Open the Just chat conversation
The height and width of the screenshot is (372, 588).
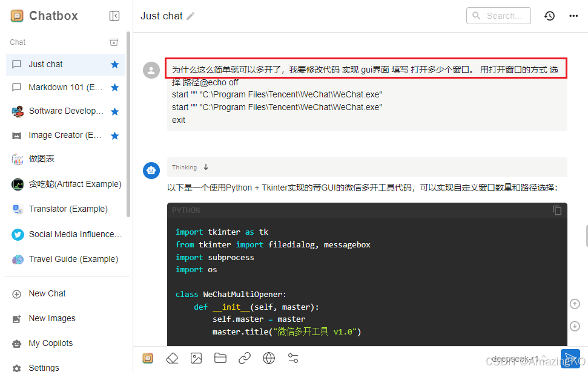65,65
